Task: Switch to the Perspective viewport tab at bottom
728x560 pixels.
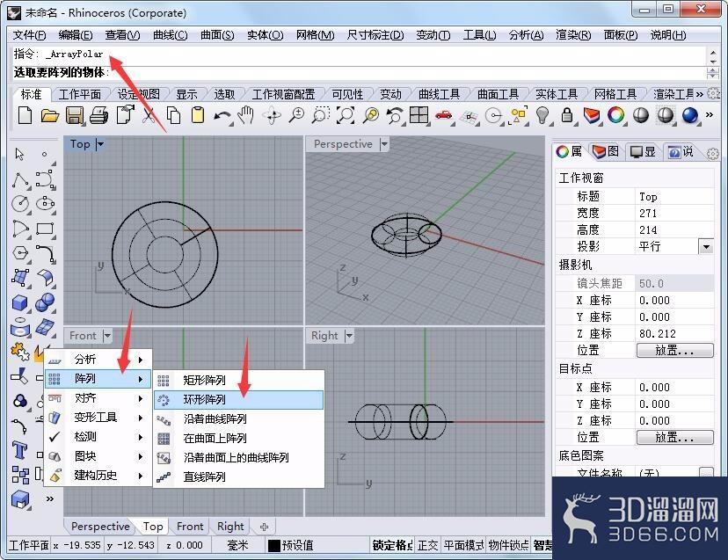Action: click(x=100, y=527)
